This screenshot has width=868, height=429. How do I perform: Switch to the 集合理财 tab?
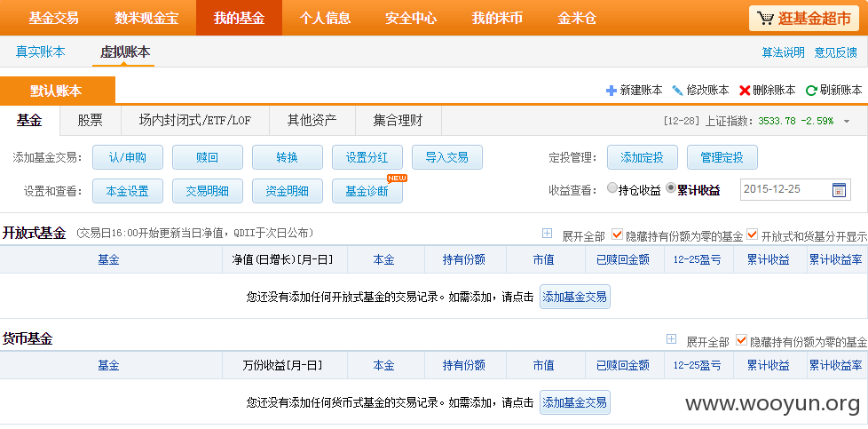398,120
